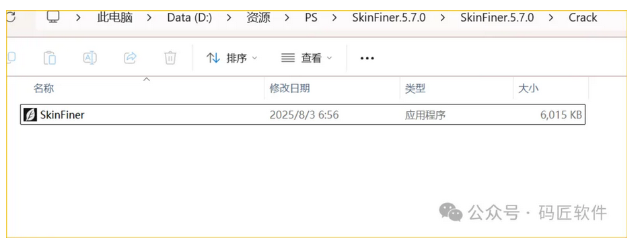Click the Paste clipboard icon
Image resolution: width=644 pixels, height=252 pixels.
[x=50, y=58]
